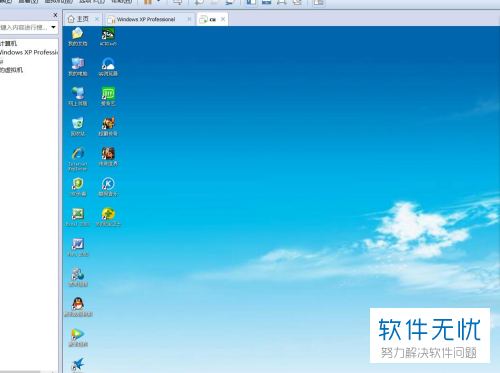The height and width of the screenshot is (373, 500).
Task: Open the broadband connection shortcut icon
Action: click(78, 276)
